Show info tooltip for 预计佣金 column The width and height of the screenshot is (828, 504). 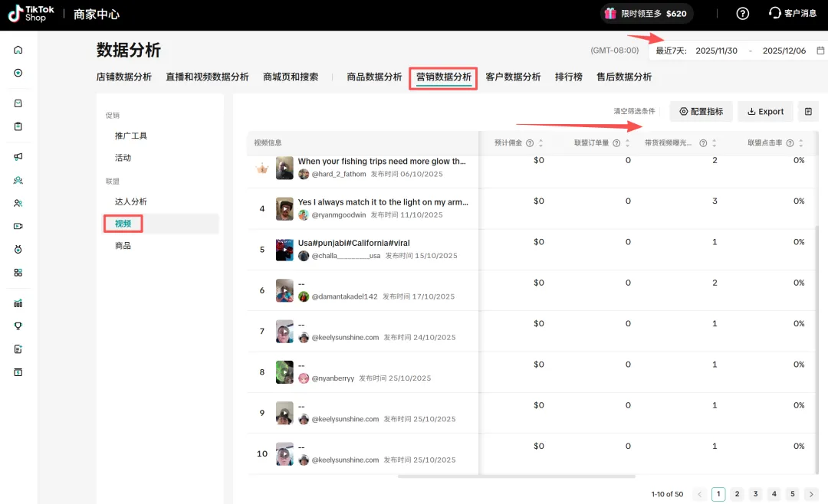(530, 143)
